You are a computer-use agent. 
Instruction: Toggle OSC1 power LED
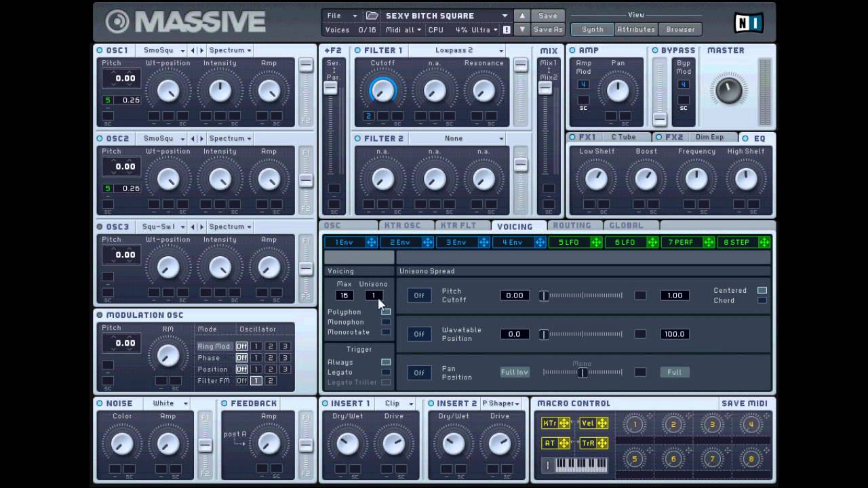point(100,50)
